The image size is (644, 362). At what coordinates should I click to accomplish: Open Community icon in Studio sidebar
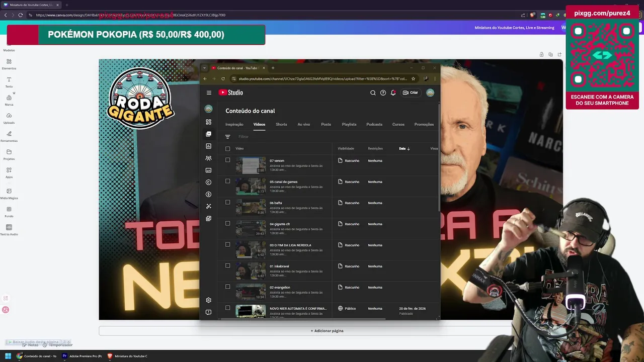pos(208,158)
